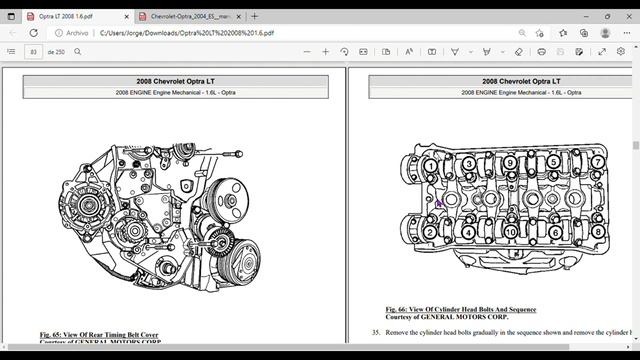Click the PDF search magnifier icon

(x=78, y=52)
